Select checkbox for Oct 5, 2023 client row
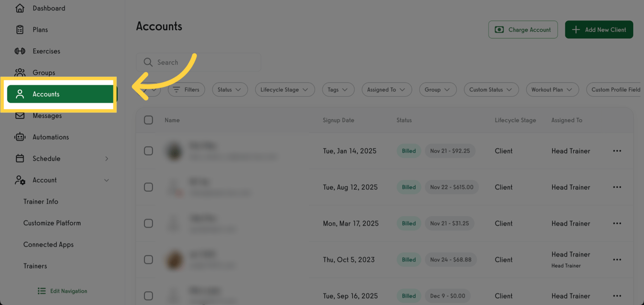The image size is (644, 305). pyautogui.click(x=149, y=260)
